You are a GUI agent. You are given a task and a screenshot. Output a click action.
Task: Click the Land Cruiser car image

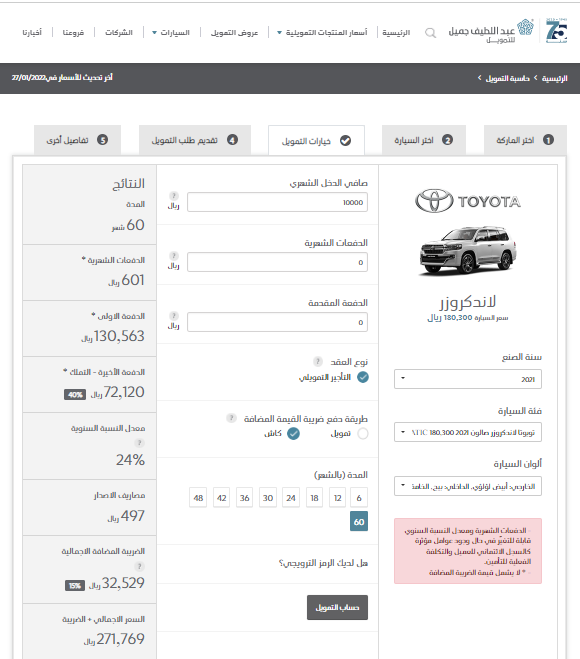468,251
